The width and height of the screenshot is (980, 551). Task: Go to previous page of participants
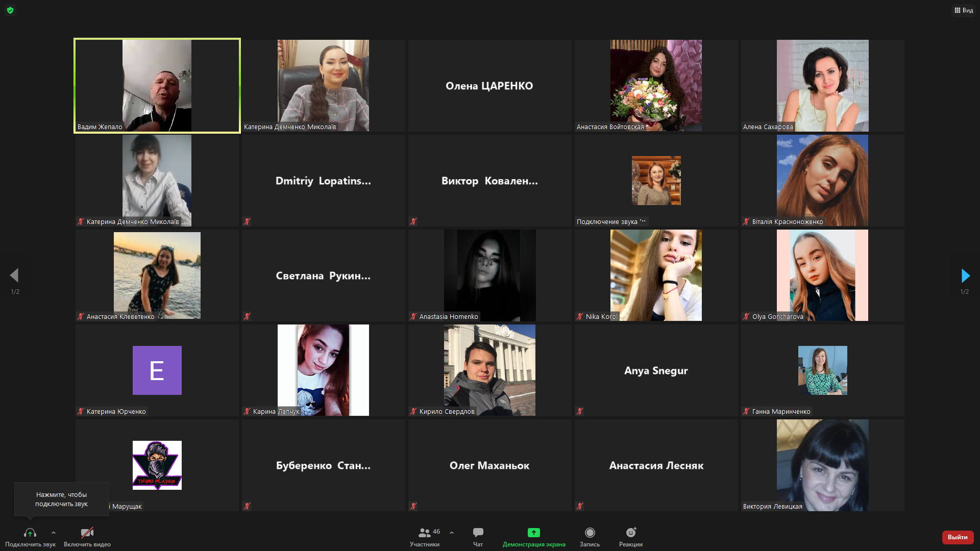[14, 276]
